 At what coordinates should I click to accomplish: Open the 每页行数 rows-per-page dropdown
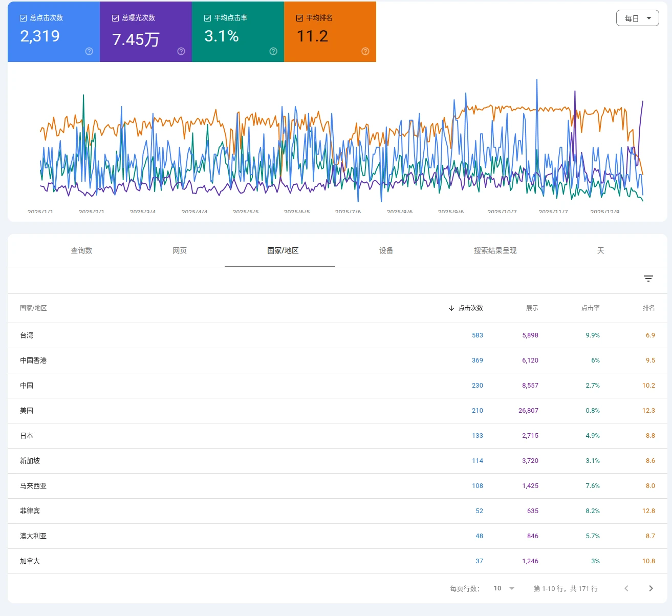pyautogui.click(x=504, y=588)
